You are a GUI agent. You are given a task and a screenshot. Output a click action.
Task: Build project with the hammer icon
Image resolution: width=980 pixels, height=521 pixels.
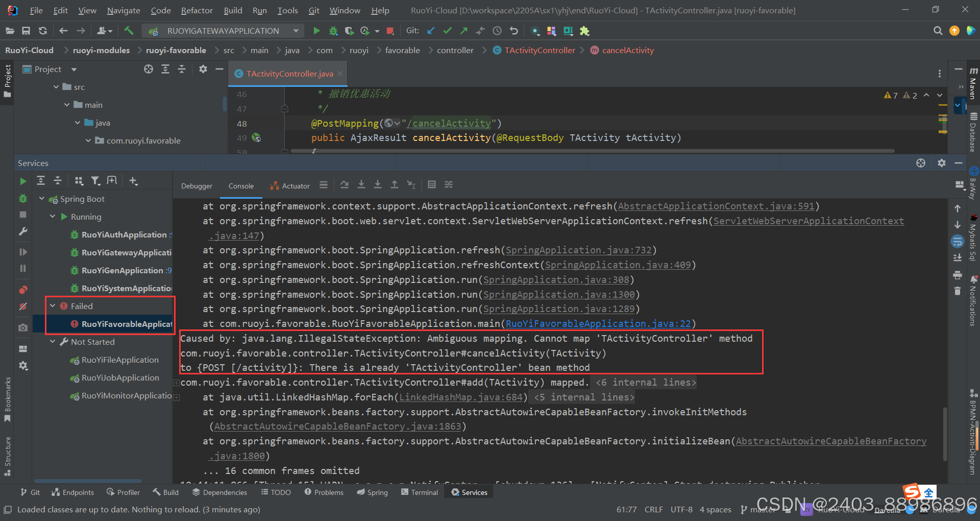click(129, 31)
